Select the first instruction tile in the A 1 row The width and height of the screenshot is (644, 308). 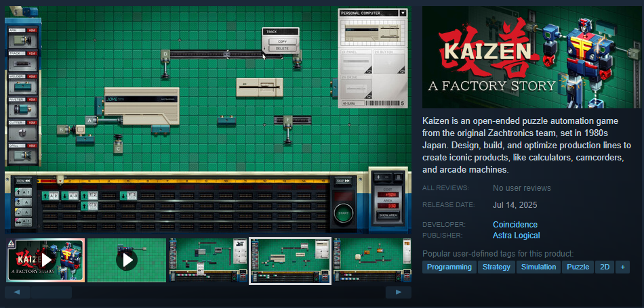[23, 192]
